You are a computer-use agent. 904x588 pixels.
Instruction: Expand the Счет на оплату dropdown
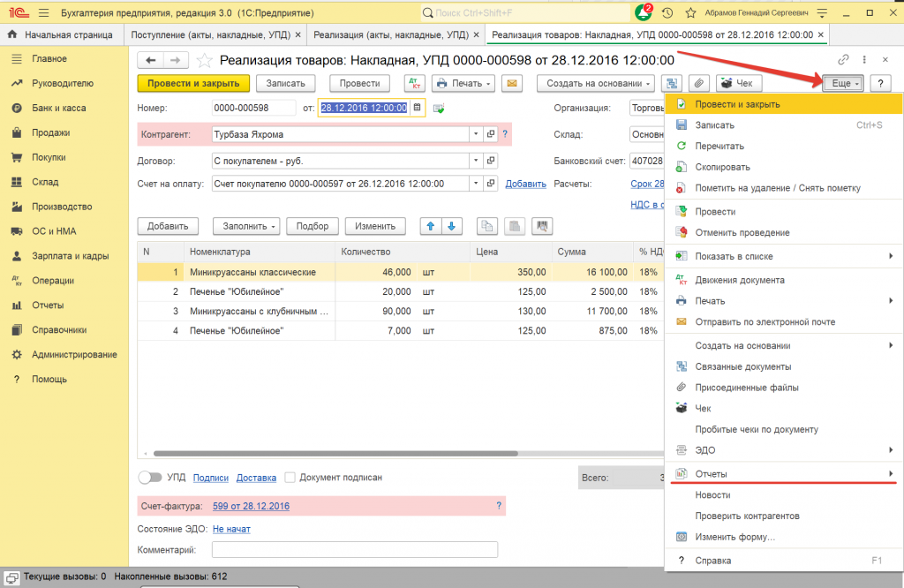tap(476, 184)
